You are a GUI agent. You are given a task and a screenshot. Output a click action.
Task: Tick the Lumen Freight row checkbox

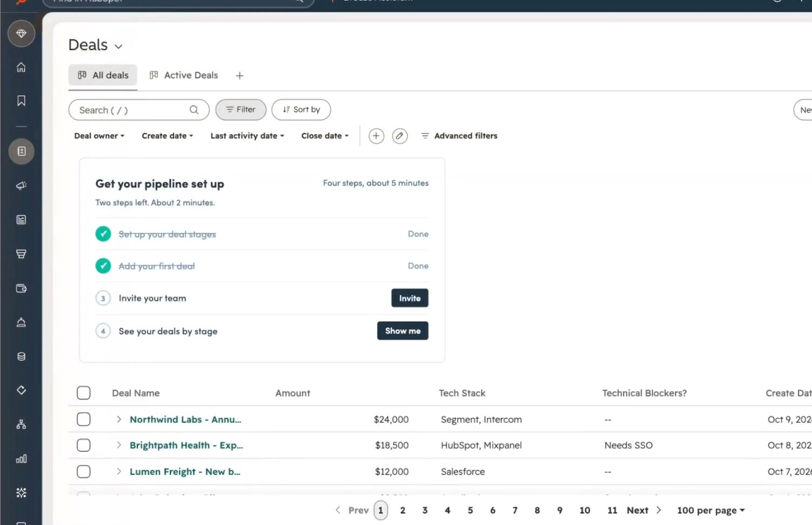click(x=83, y=471)
